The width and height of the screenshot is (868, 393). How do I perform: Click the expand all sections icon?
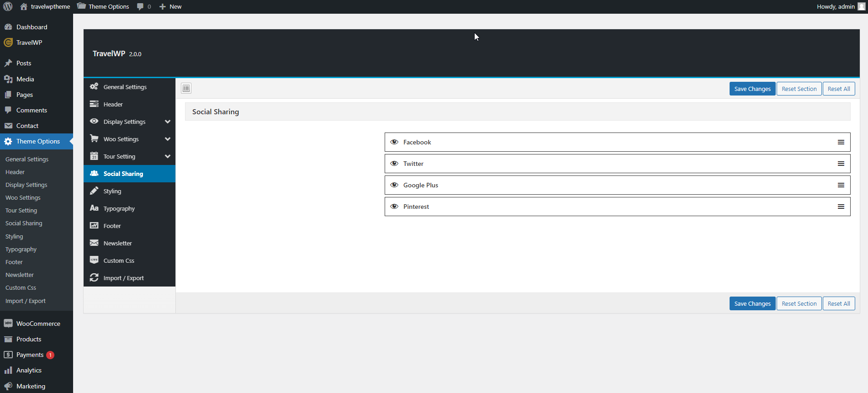186,88
